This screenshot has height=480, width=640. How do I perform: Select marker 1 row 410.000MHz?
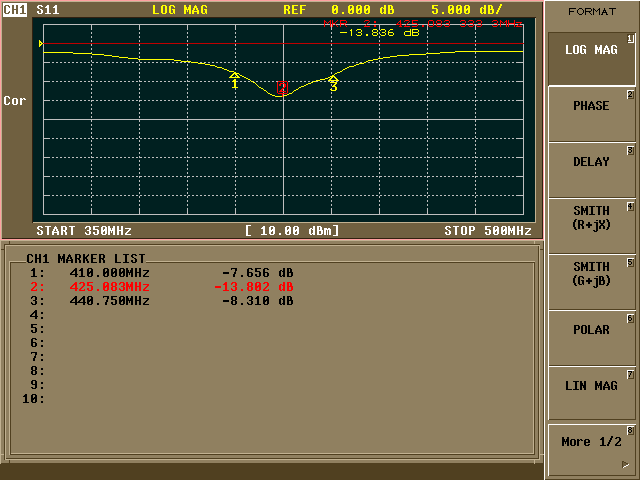click(x=162, y=273)
